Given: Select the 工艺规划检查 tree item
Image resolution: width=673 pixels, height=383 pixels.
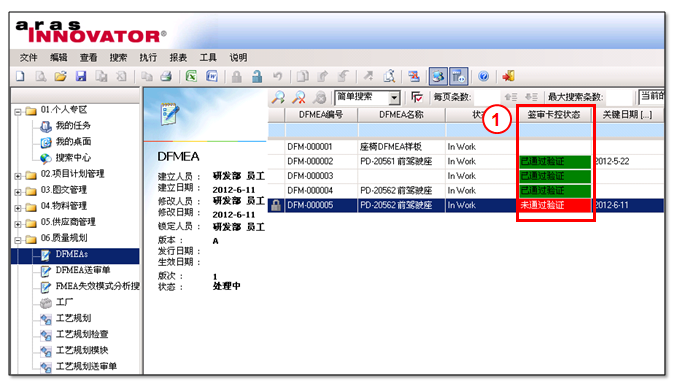Looking at the screenshot, I should (x=82, y=334).
